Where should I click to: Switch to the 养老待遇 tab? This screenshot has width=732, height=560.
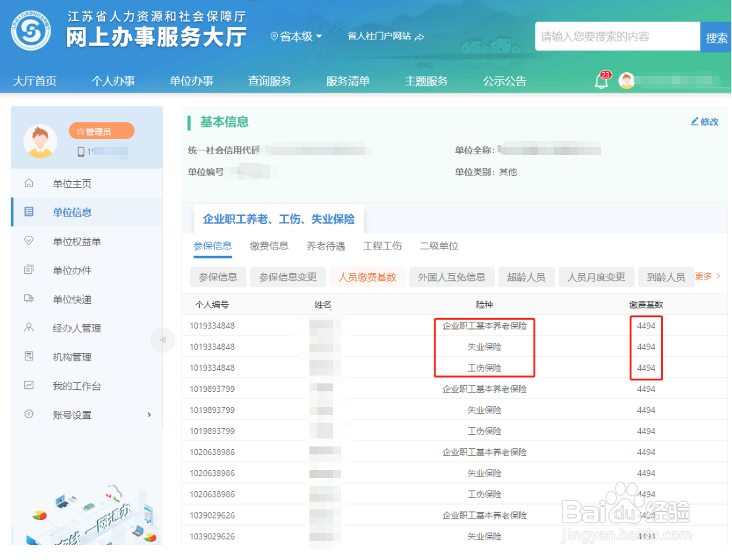pos(326,246)
